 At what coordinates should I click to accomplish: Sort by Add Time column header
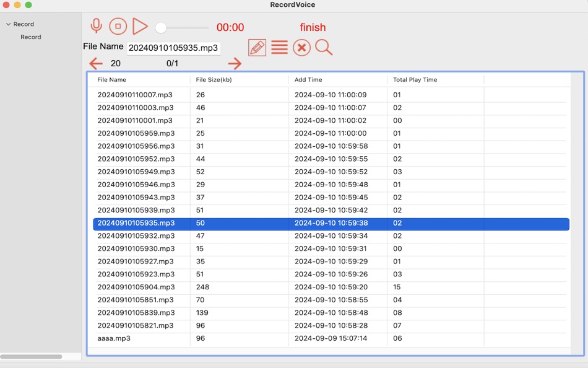point(308,79)
